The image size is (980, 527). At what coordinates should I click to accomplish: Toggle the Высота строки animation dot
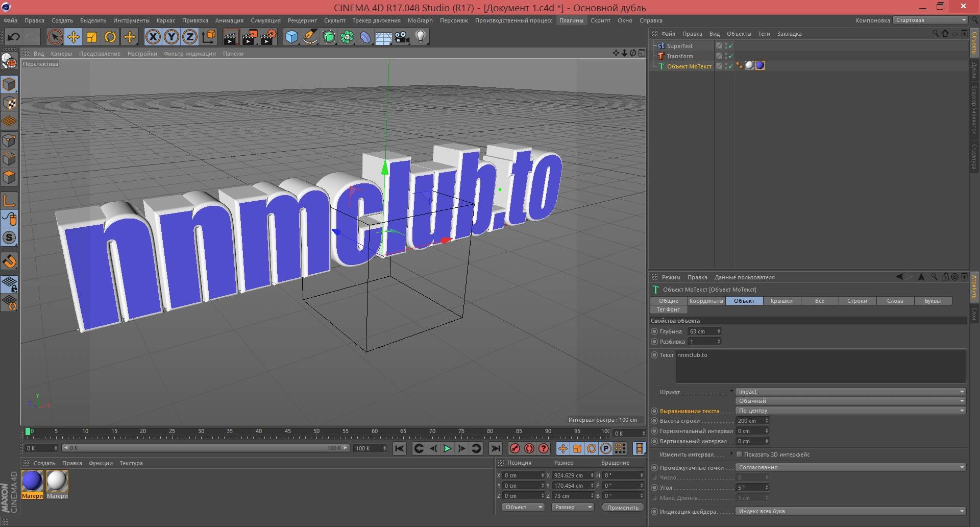(x=654, y=421)
